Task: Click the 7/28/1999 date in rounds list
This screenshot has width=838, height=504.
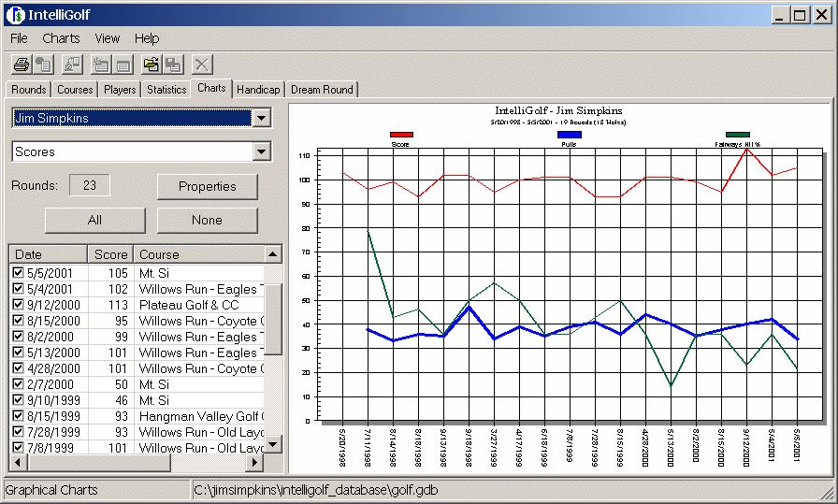Action: tap(53, 432)
